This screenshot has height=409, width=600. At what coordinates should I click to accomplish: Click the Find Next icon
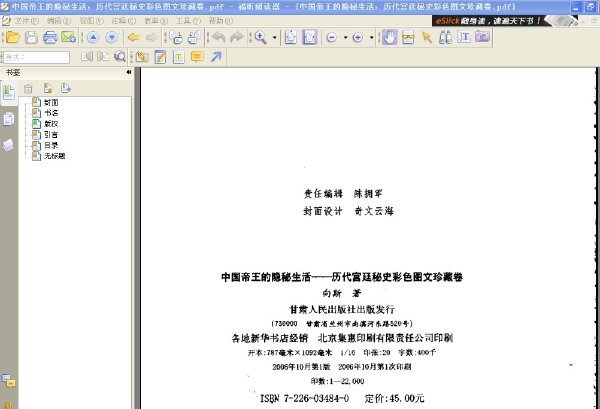pyautogui.click(x=103, y=57)
